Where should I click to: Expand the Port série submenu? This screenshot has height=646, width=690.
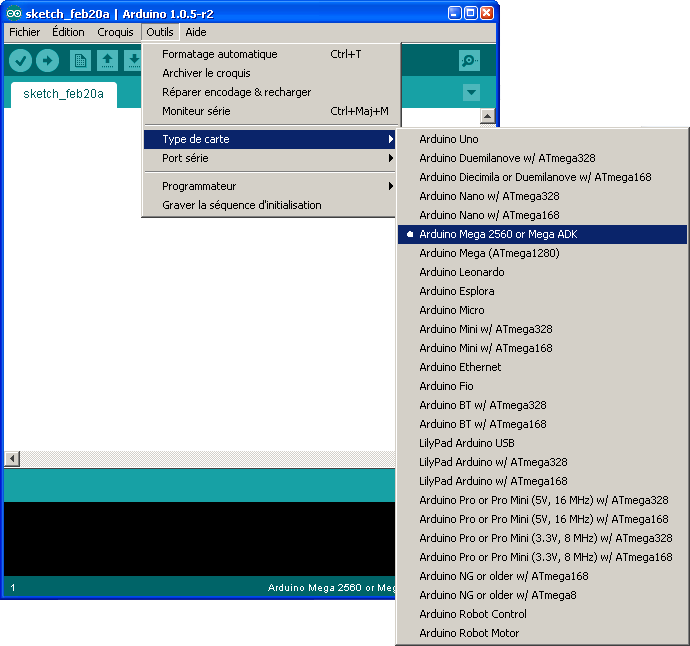270,158
